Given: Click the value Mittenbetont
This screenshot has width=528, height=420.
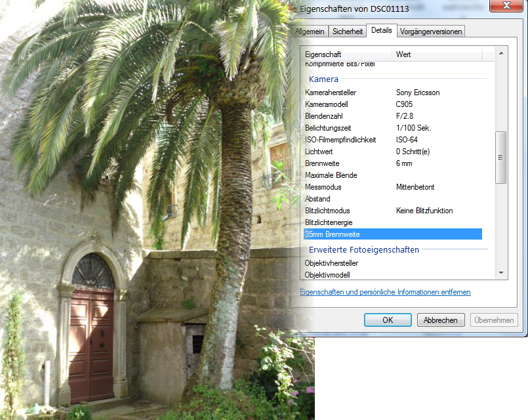Looking at the screenshot, I should pos(415,186).
